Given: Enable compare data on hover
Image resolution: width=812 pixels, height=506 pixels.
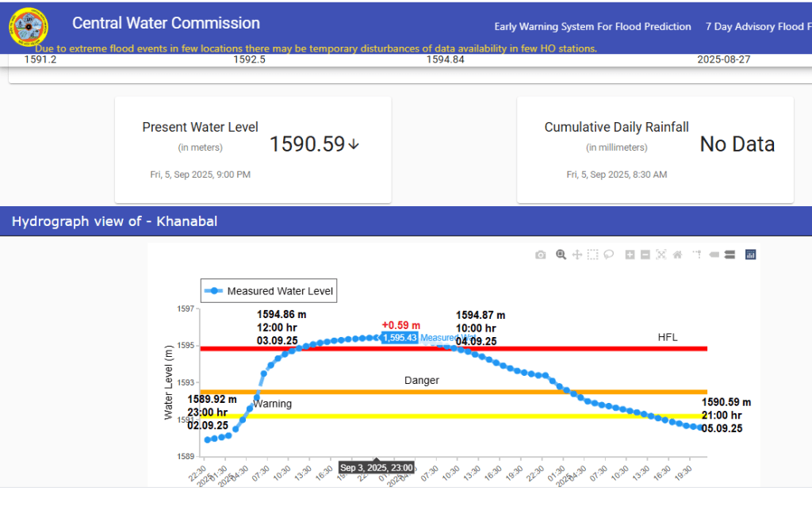Looking at the screenshot, I should click(x=730, y=255).
